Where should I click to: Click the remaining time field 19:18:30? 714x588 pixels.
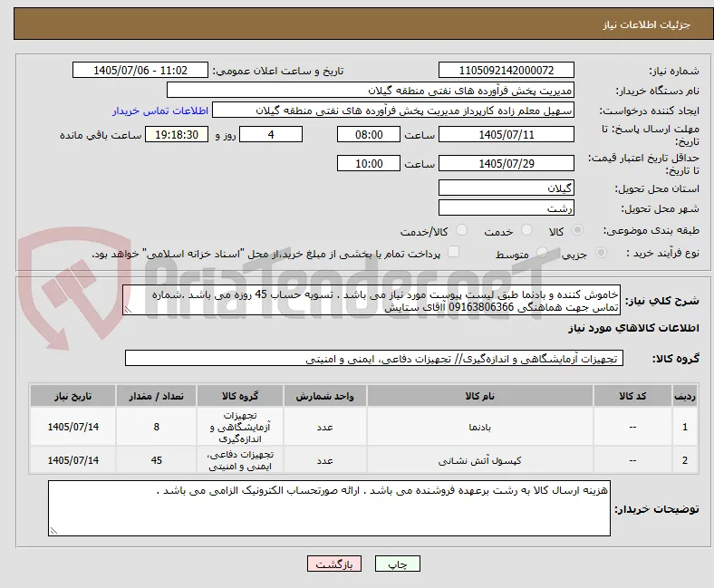point(177,134)
